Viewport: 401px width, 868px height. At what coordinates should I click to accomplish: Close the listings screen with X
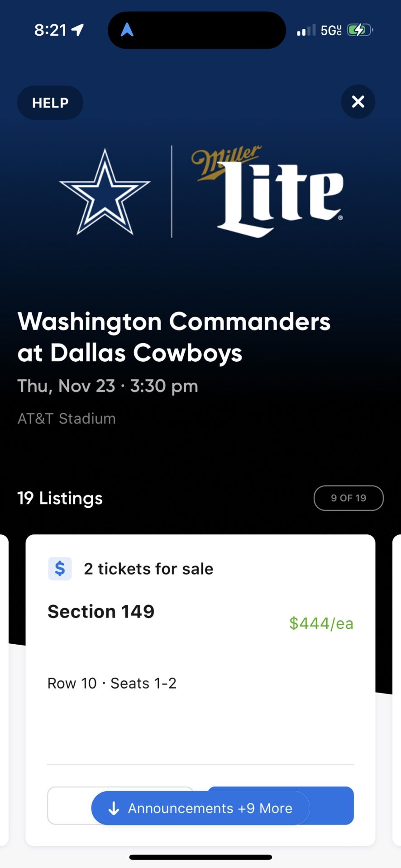point(358,102)
